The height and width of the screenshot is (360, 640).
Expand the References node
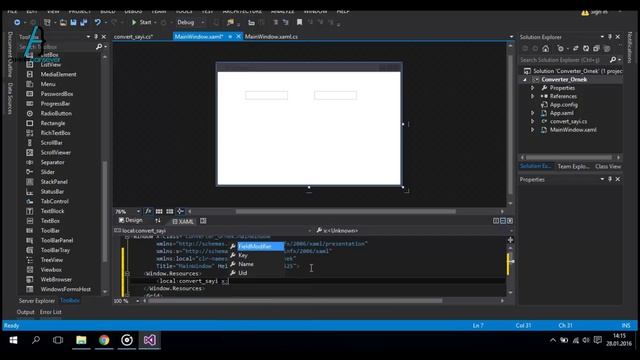point(533,96)
